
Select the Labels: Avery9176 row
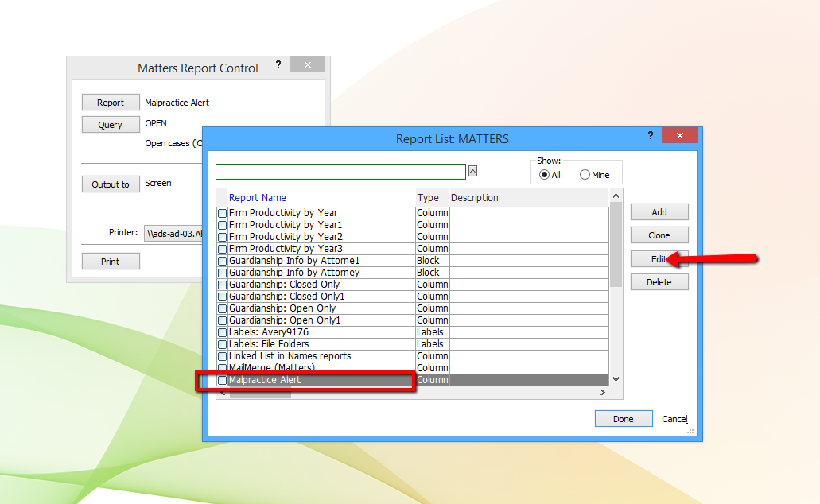(x=413, y=332)
